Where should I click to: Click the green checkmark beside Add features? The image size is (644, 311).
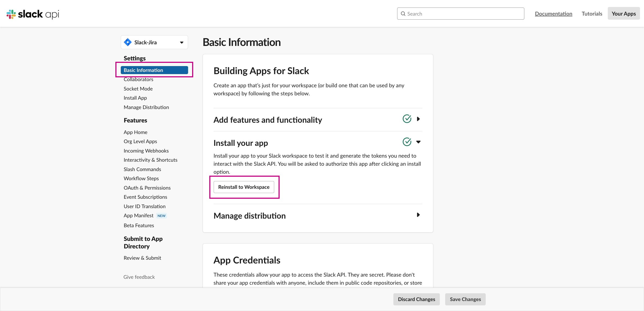click(x=407, y=119)
